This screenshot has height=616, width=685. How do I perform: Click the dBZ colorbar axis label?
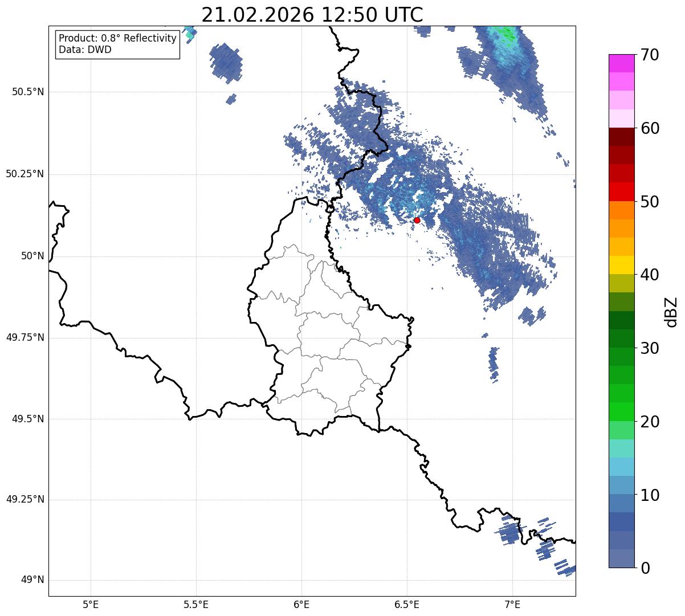[671, 312]
